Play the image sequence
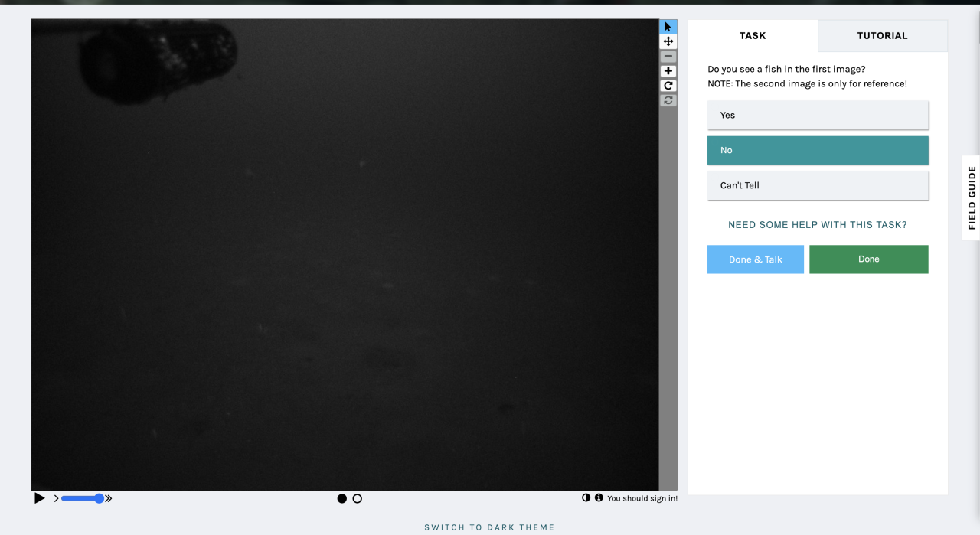Image resolution: width=980 pixels, height=535 pixels. point(40,498)
